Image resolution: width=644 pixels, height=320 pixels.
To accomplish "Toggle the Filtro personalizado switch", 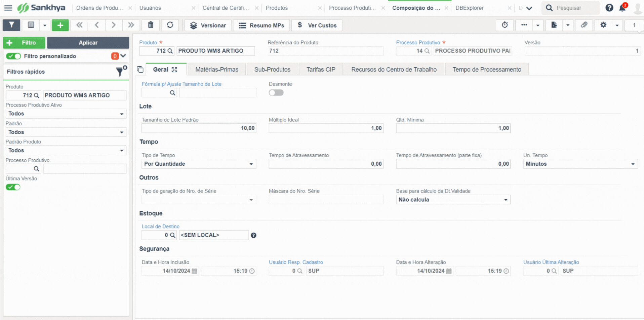I will [13, 56].
